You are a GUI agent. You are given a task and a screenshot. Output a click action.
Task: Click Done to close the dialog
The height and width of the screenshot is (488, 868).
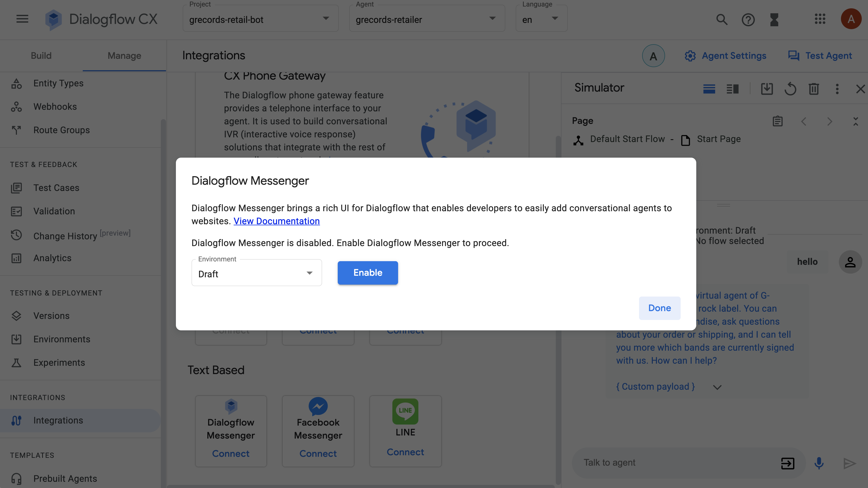point(660,308)
